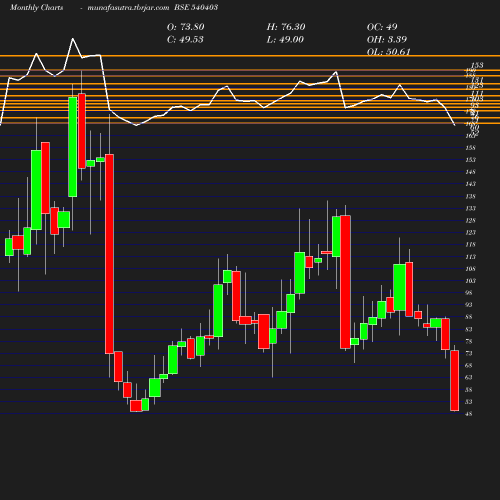
Task: Click price axis label 103
Action: click(470, 281)
